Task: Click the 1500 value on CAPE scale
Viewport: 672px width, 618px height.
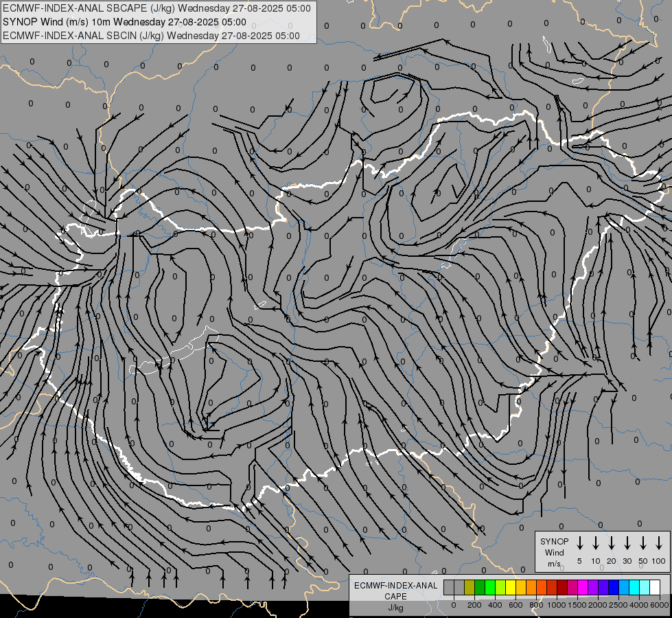Action: pos(577,605)
